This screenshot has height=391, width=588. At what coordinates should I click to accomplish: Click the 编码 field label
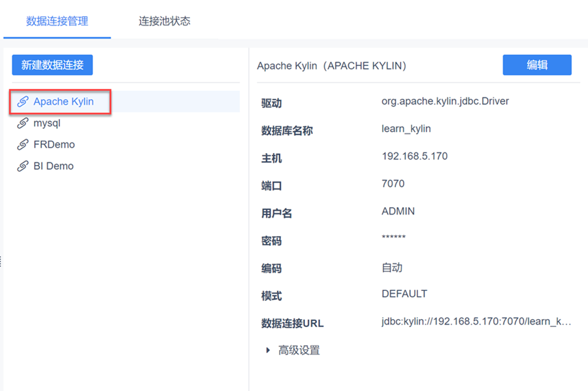272,268
